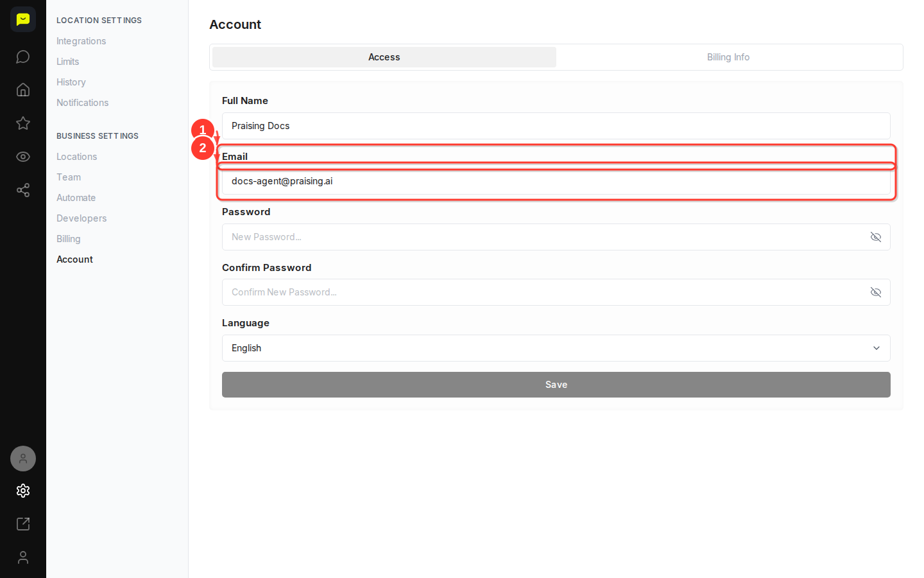Image resolution: width=924 pixels, height=578 pixels.
Task: Expand the Language dropdown chevron
Action: pos(877,348)
